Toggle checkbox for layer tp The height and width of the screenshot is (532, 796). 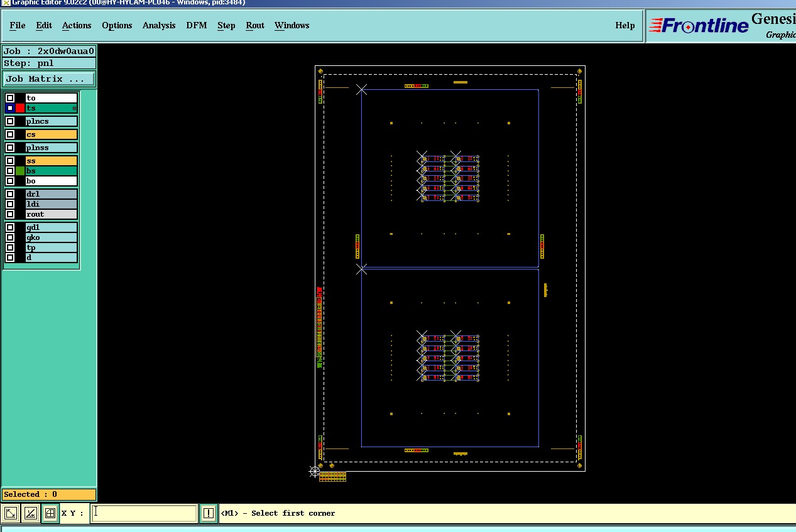pos(10,247)
